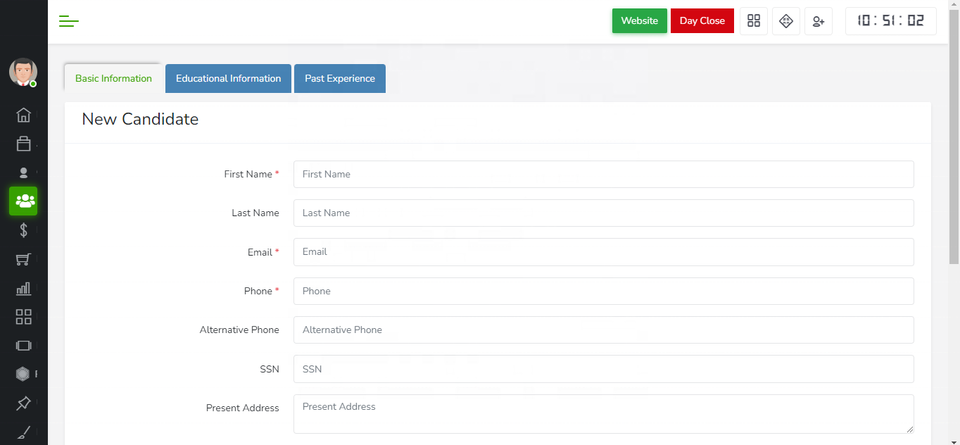Screen dimensions: 960x445
Task: Open the dollar sign icon in sidebar
Action: 23,230
